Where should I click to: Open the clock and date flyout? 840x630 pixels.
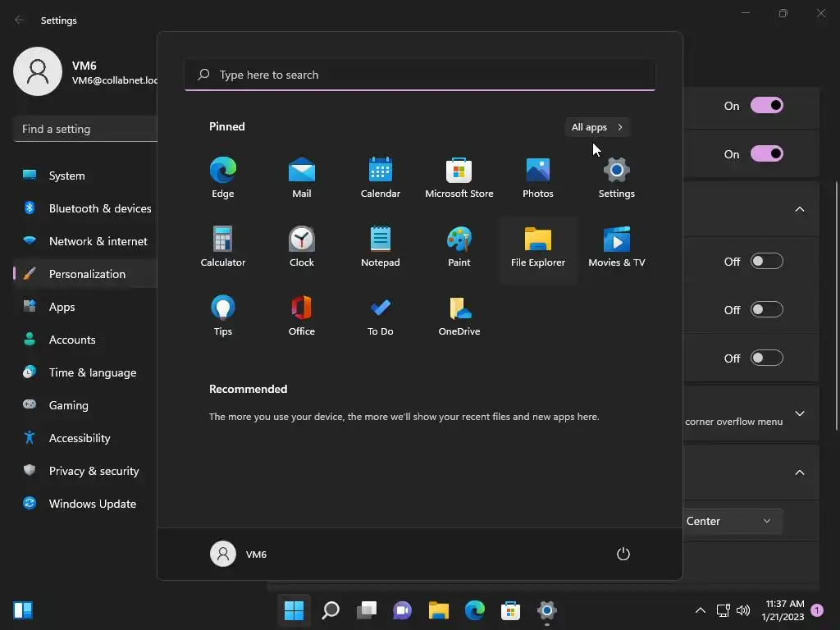(783, 610)
